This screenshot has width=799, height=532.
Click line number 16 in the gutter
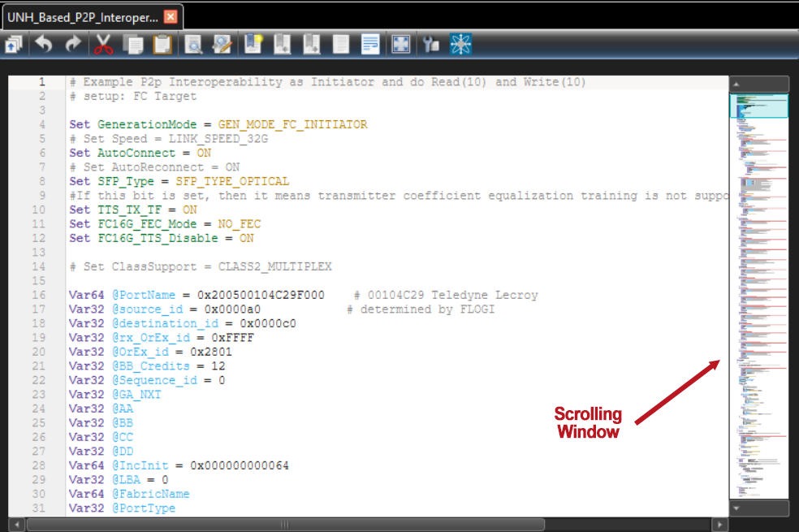point(38,295)
